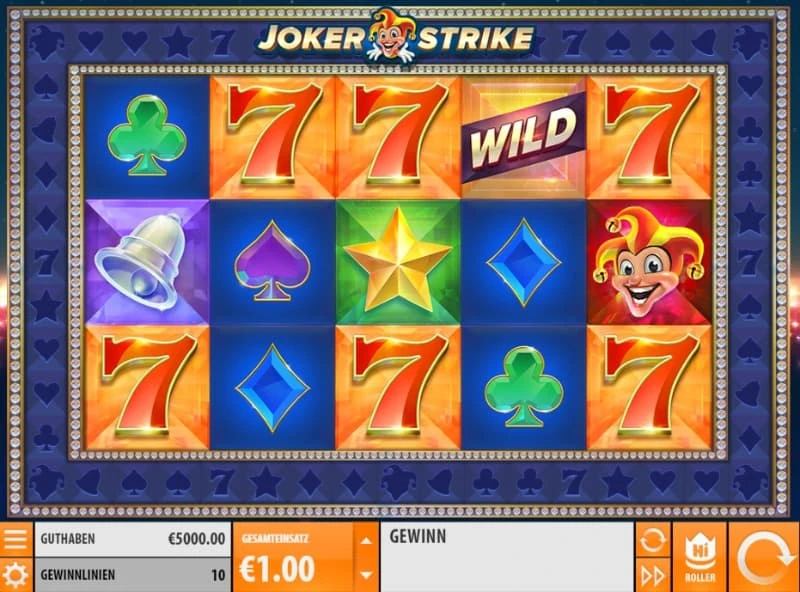Viewport: 800px width, 592px height.
Task: Click the WILD symbol on the reels
Action: tap(523, 137)
